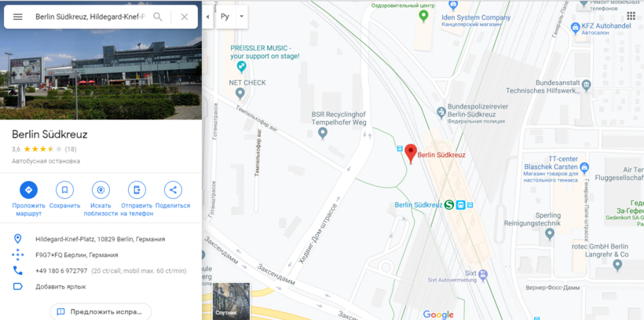Share the place via Поделиться icon
The height and width of the screenshot is (320, 644).
coord(173,189)
